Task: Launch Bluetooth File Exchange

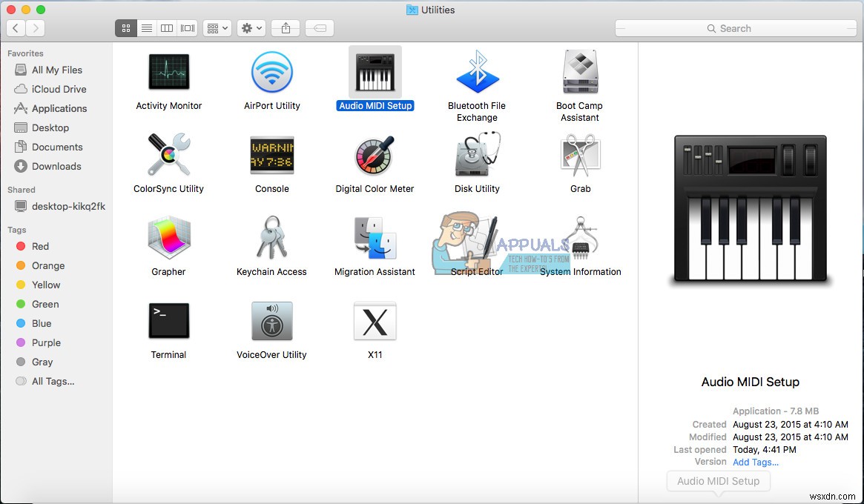Action: point(477,72)
